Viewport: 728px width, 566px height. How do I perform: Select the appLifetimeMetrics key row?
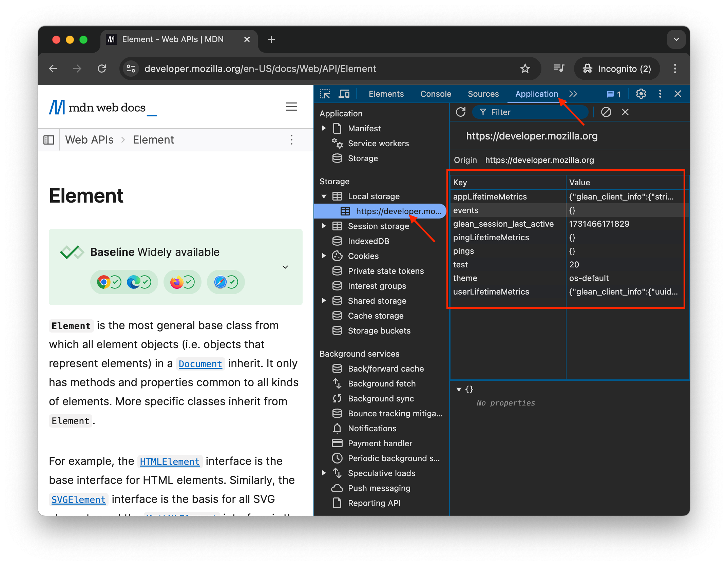pyautogui.click(x=569, y=196)
